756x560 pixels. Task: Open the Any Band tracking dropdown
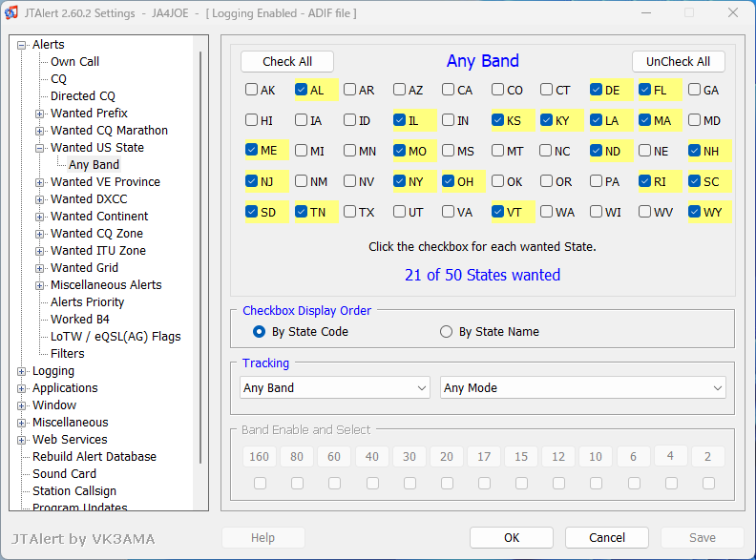point(335,388)
